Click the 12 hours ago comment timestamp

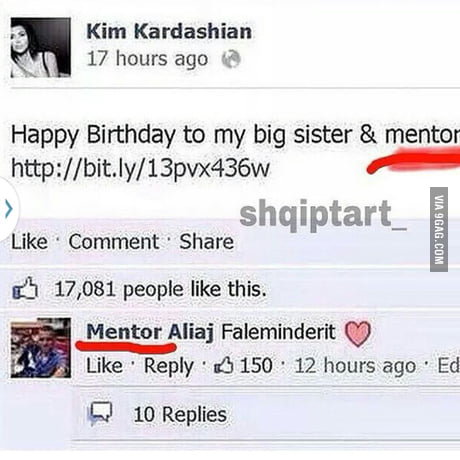coord(355,366)
